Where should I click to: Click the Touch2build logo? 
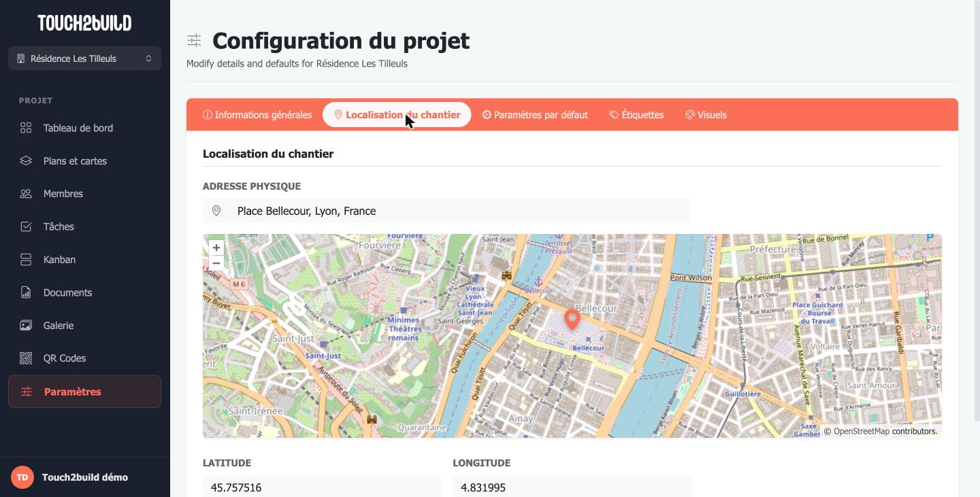coord(84,23)
